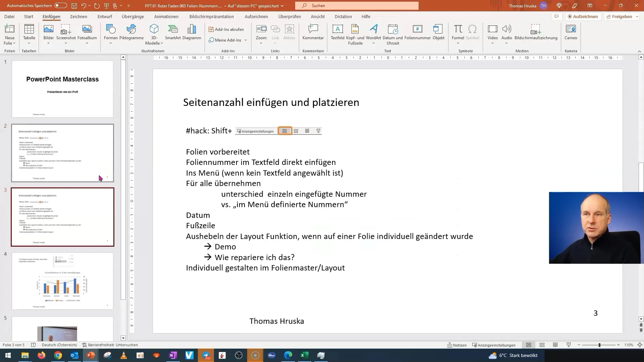Switch to the Bildschirmpräsentation tab
The height and width of the screenshot is (362, 644).
click(x=212, y=16)
